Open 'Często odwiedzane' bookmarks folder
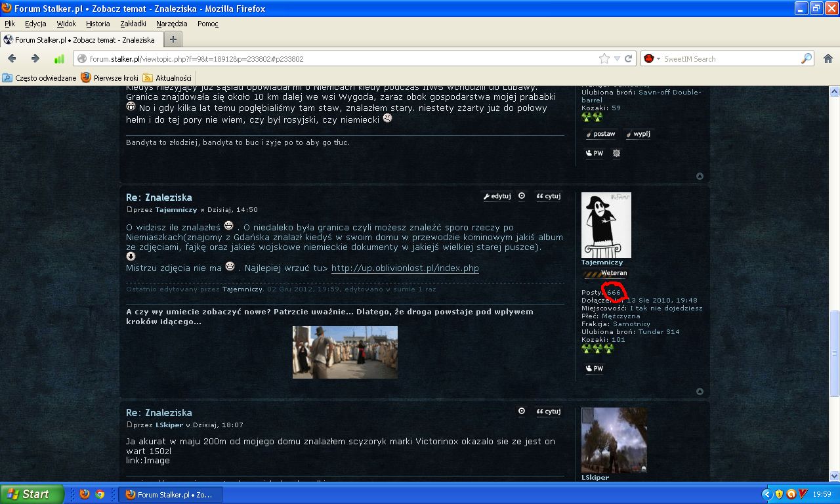Screen dimensions: 840x504 (x=40, y=77)
